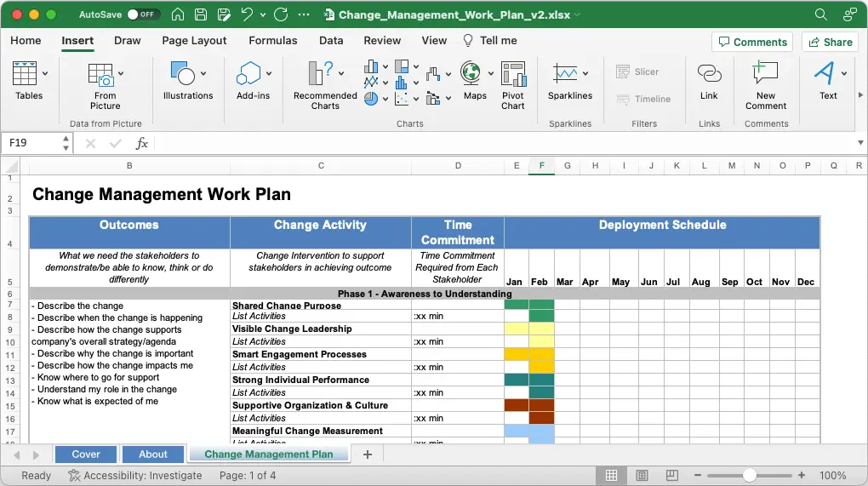868x486 pixels.
Task: Expand the Illustrations dropdown arrow
Action: click(x=203, y=73)
